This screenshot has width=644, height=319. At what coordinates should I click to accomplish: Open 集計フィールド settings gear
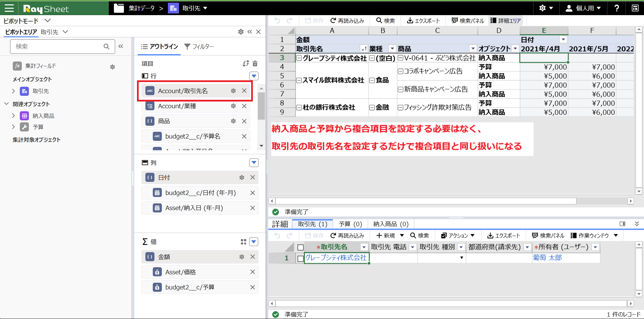112,67
